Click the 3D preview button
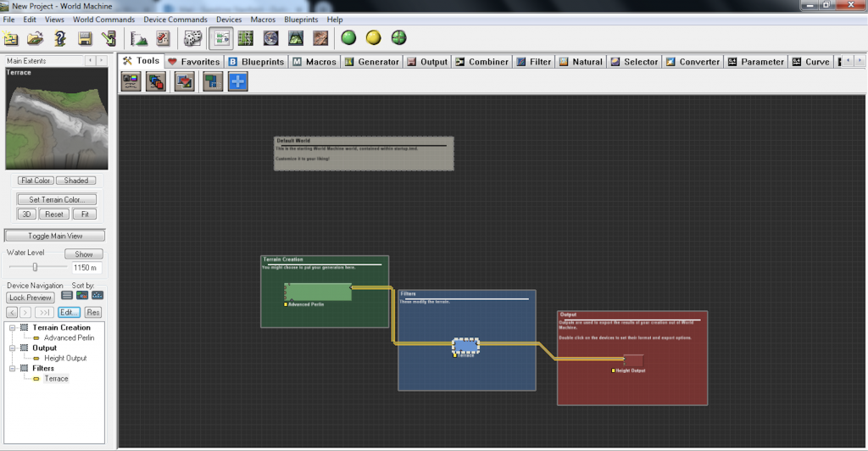This screenshot has height=451, width=868. [26, 214]
